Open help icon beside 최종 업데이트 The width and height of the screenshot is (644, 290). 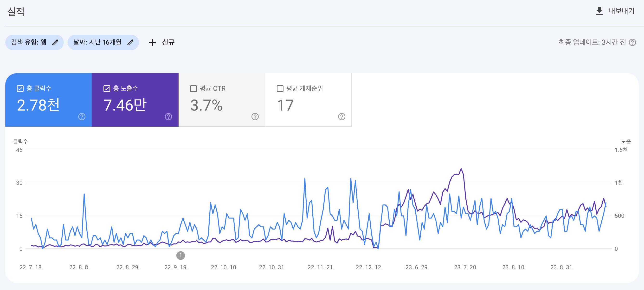632,42
